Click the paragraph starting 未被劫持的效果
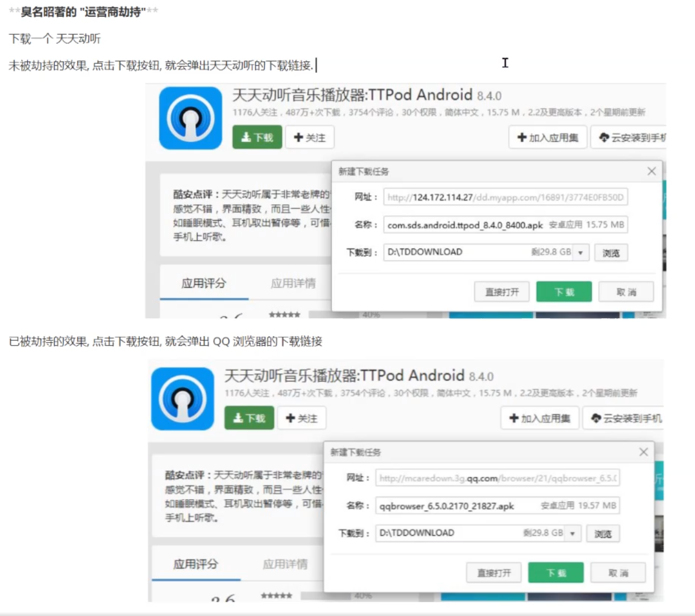This screenshot has height=616, width=695. coord(161,65)
